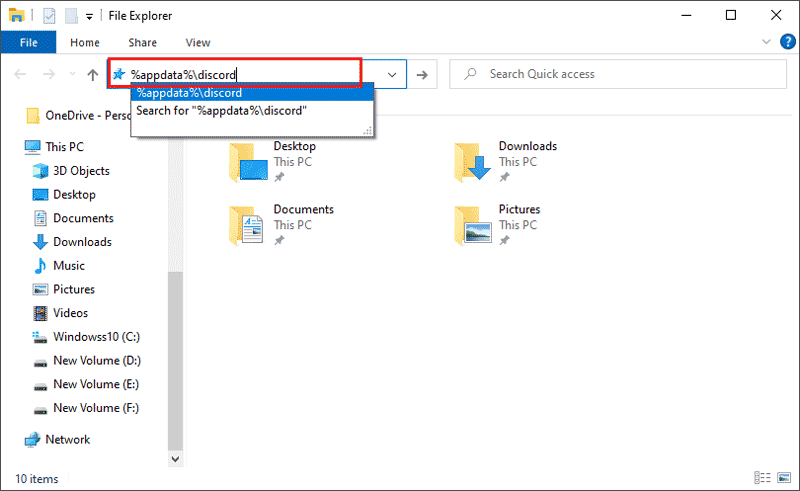The height and width of the screenshot is (491, 800).
Task: Click the This PC monitor icon
Action: coord(32,147)
